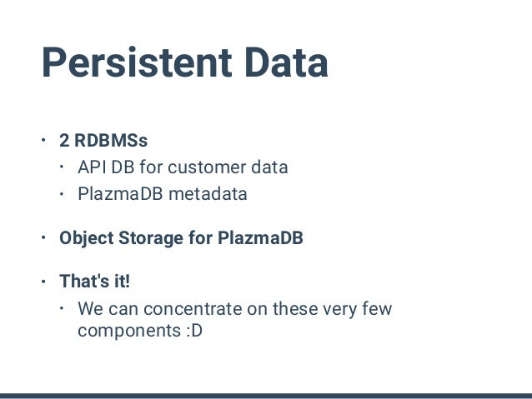The width and height of the screenshot is (532, 399).
Task: Click the word "PlazmaDB" in the bold heading
Action: point(260,237)
